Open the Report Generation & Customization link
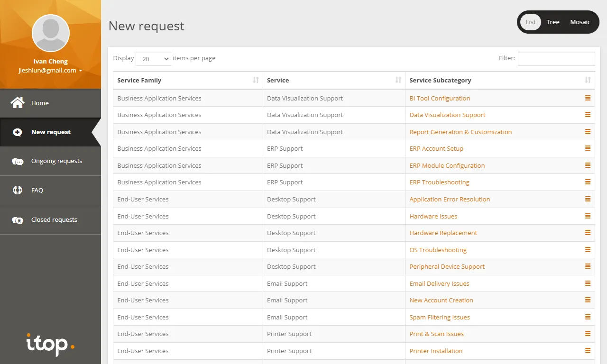 (x=460, y=132)
